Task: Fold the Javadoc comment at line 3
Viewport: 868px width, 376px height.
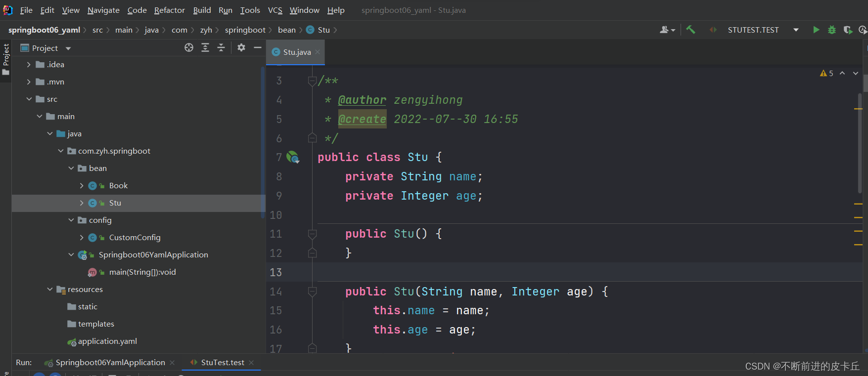Action: 312,81
